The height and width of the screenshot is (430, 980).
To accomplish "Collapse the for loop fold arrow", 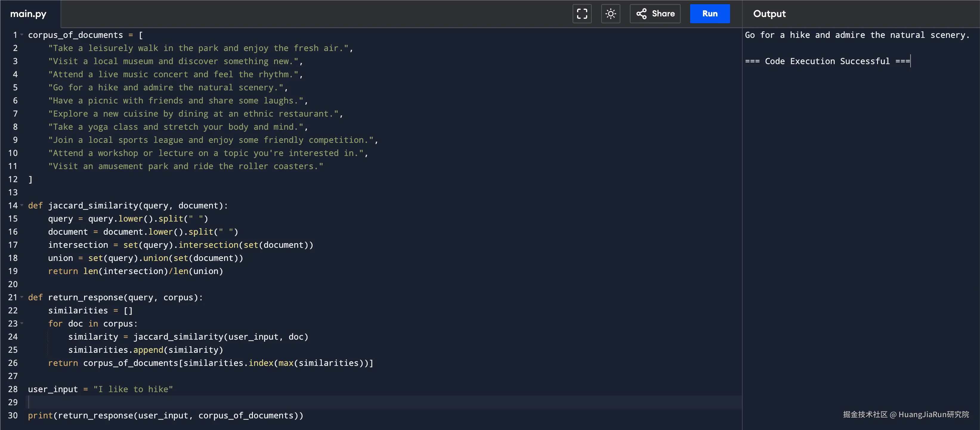I will [x=22, y=324].
